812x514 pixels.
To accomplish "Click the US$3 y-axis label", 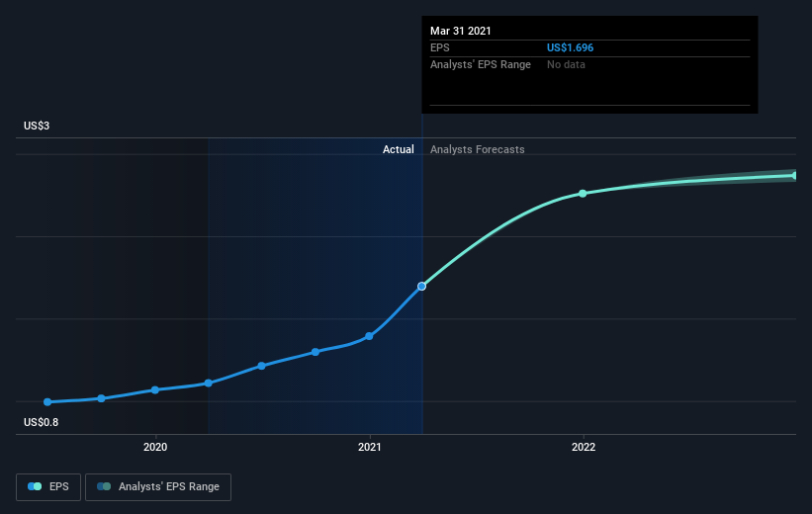I will 37,126.
